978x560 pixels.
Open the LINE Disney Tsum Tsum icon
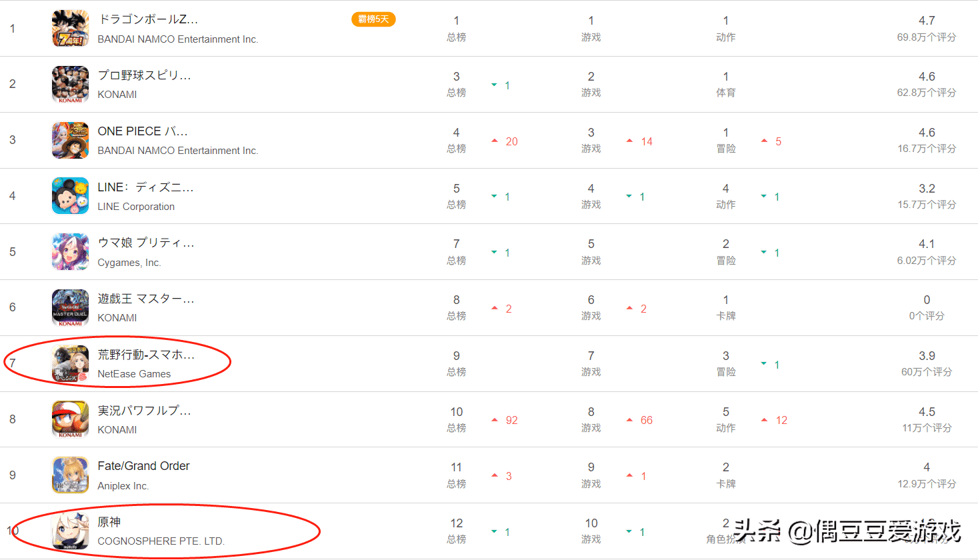click(x=70, y=196)
